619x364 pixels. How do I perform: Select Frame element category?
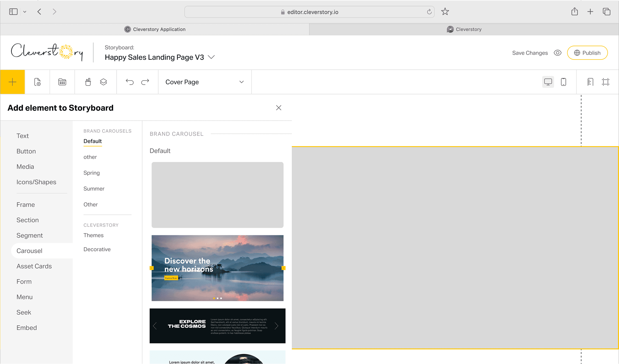26,205
